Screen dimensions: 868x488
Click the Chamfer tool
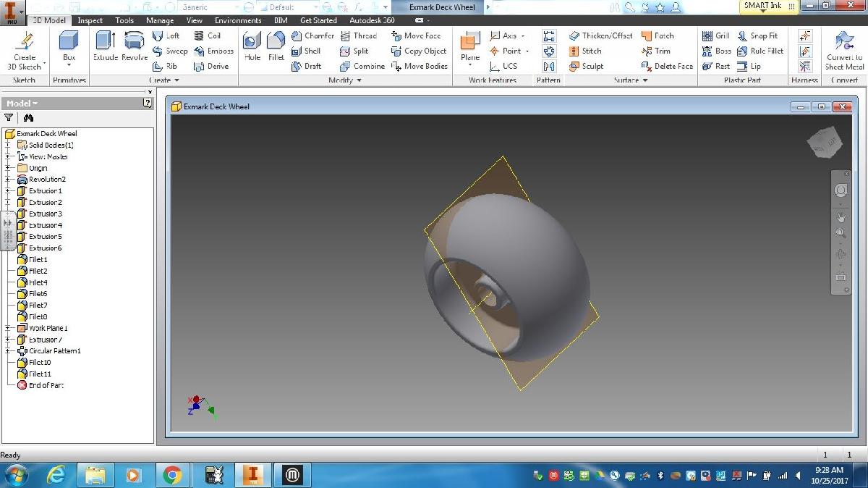pos(313,35)
